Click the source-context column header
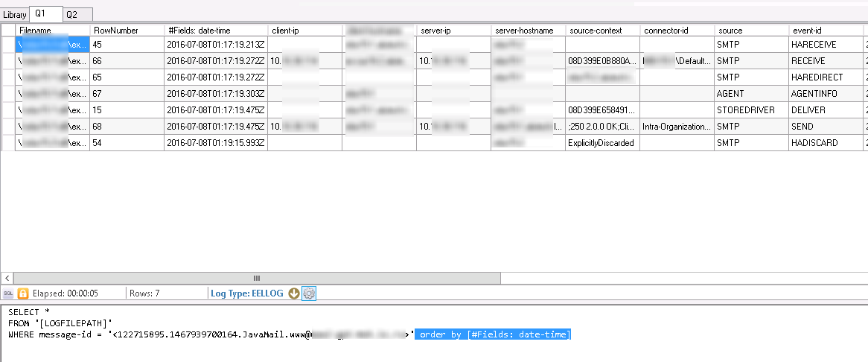Image resolution: width=868 pixels, height=362 pixels. [595, 30]
